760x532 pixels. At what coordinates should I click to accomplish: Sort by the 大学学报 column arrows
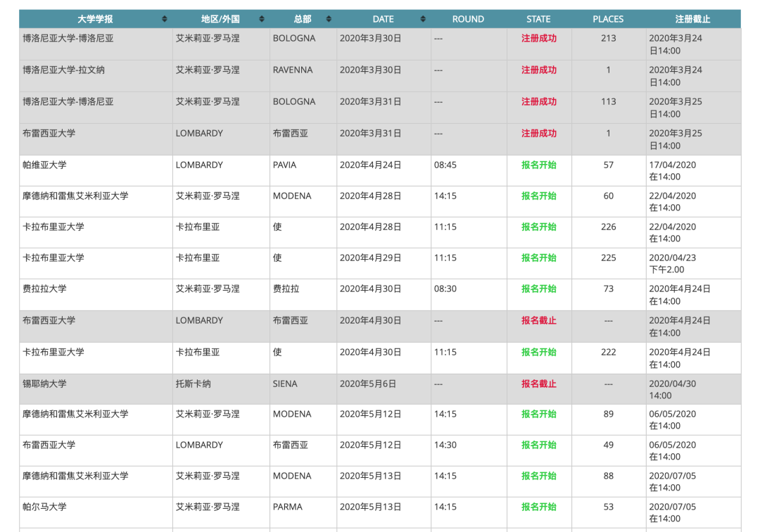[x=164, y=19]
